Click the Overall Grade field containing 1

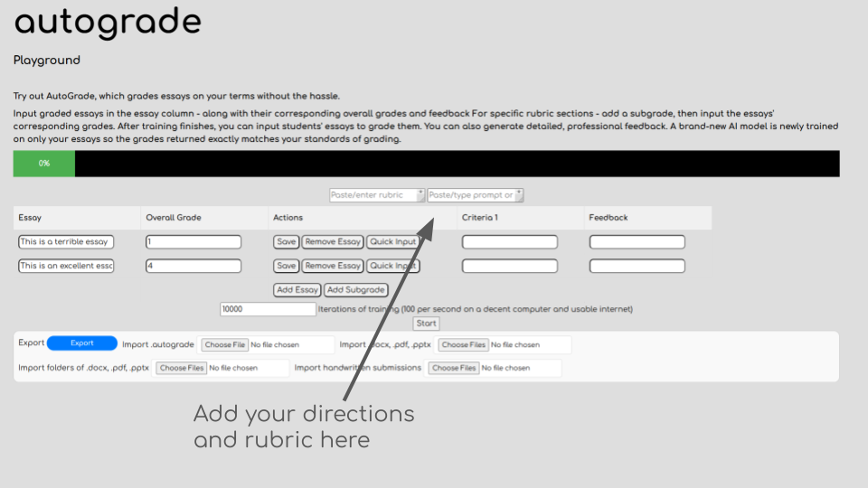point(193,242)
